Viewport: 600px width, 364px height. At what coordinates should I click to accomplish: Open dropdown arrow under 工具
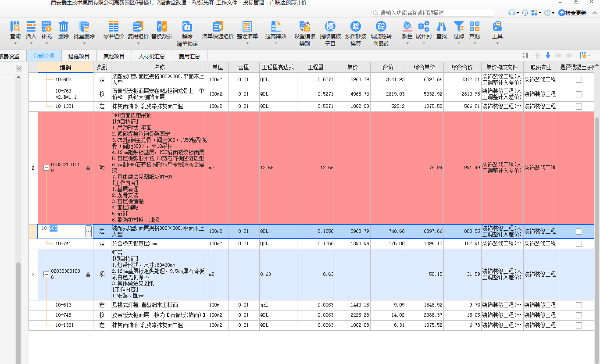tap(497, 43)
